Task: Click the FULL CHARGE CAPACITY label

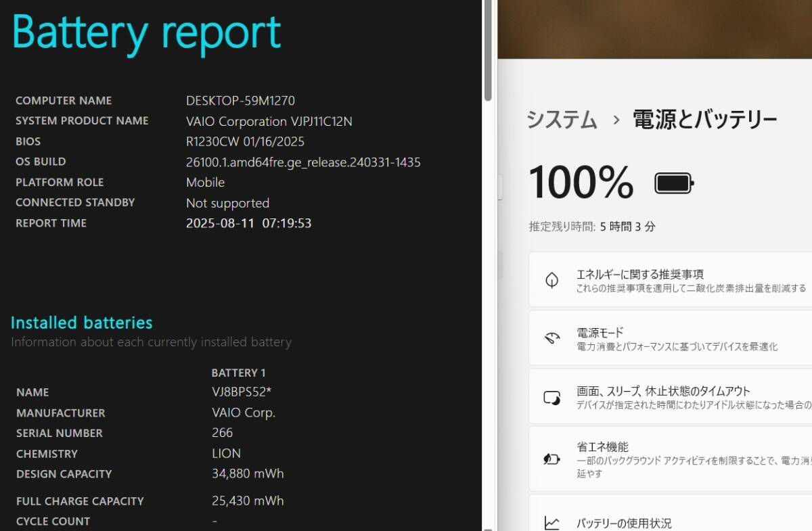Action: (80, 501)
